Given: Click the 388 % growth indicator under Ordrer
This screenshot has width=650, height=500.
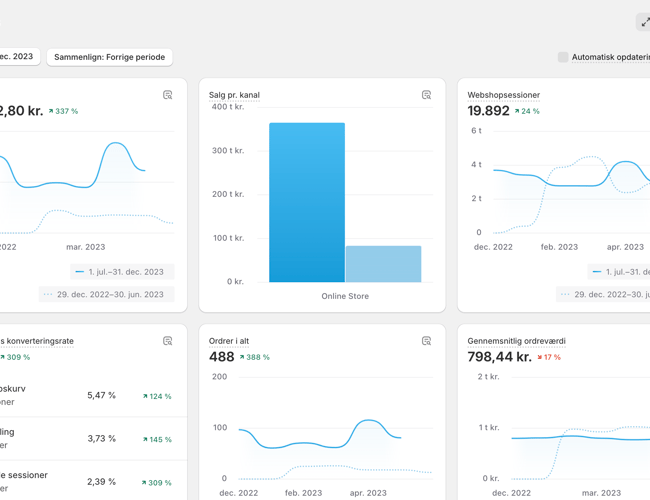Looking at the screenshot, I should pos(254,357).
